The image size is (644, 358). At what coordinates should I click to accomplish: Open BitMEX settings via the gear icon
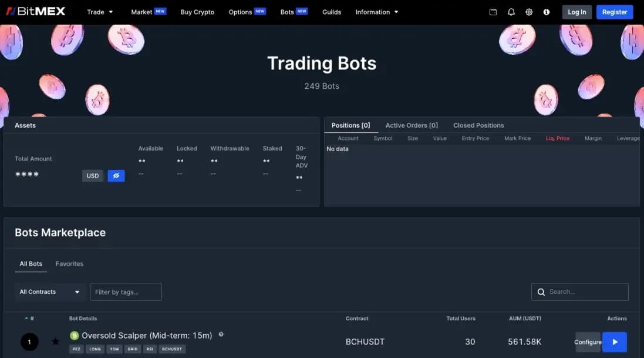point(528,11)
